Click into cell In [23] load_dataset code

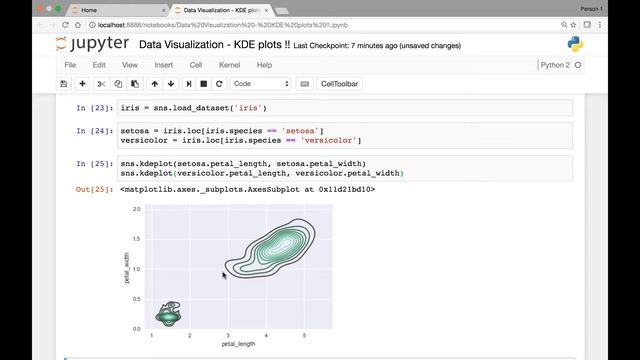point(345,108)
